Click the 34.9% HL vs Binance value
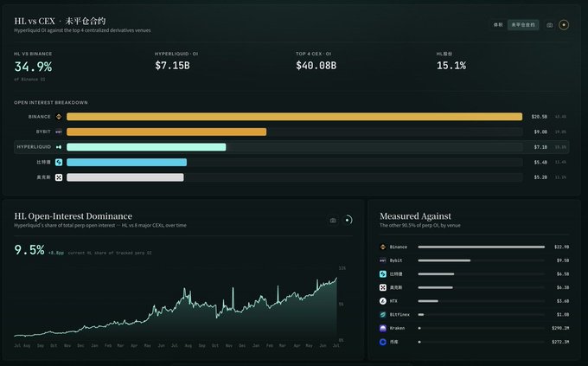This screenshot has width=588, height=366. pos(33,67)
